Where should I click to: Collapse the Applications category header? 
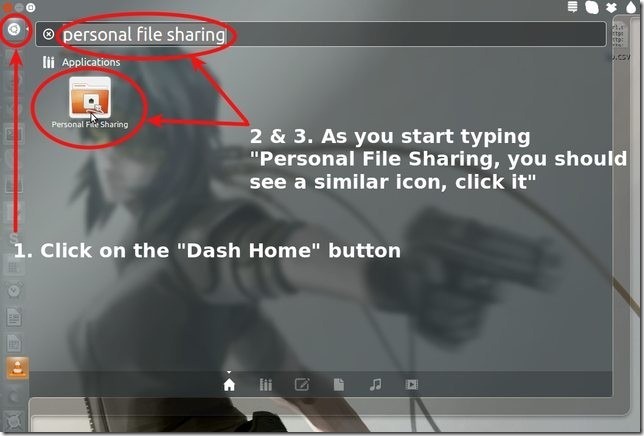[81, 62]
